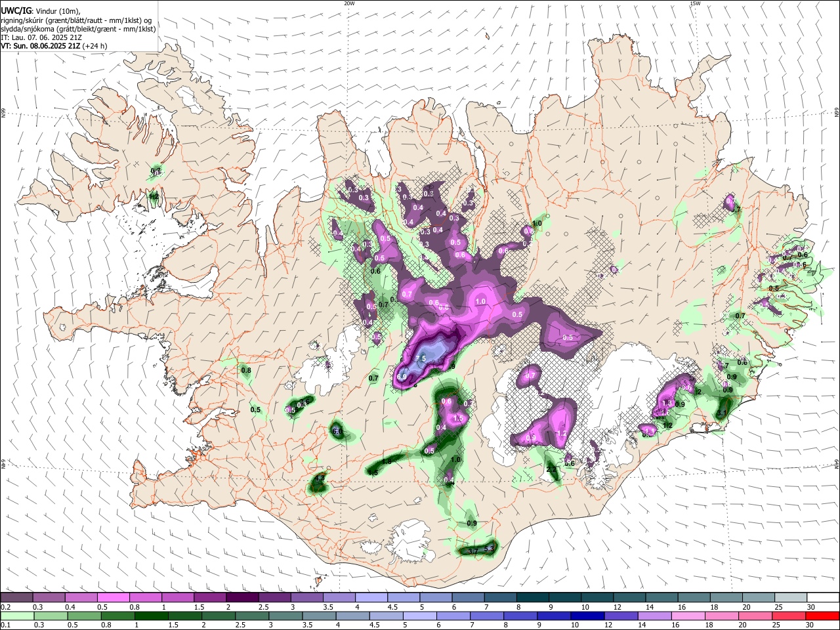Select the violet swatch between 12 and 14, bottom row
Image resolution: width=840 pixels, height=630 pixels.
[x=620, y=616]
